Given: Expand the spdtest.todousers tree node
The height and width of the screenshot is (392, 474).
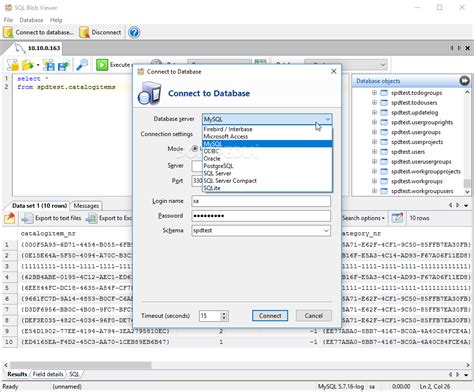Looking at the screenshot, I should click(374, 103).
